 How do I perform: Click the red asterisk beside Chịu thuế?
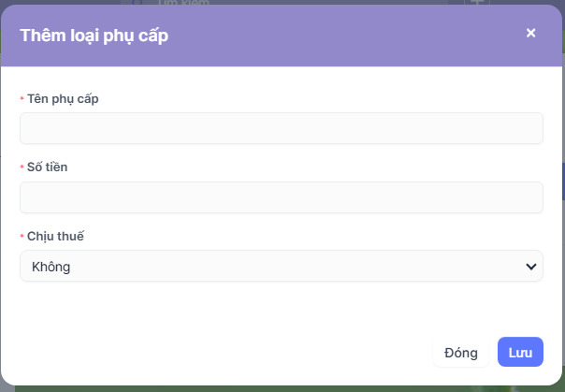(22, 237)
